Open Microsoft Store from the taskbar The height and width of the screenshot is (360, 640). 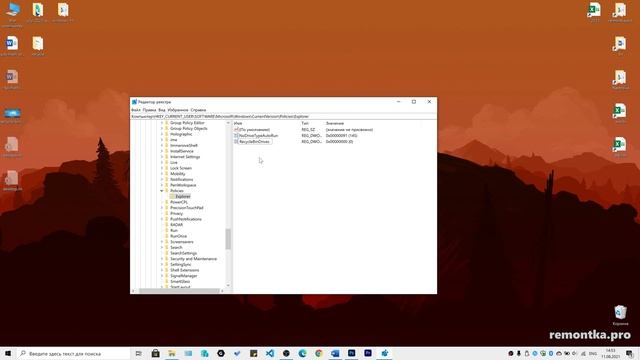click(x=156, y=353)
